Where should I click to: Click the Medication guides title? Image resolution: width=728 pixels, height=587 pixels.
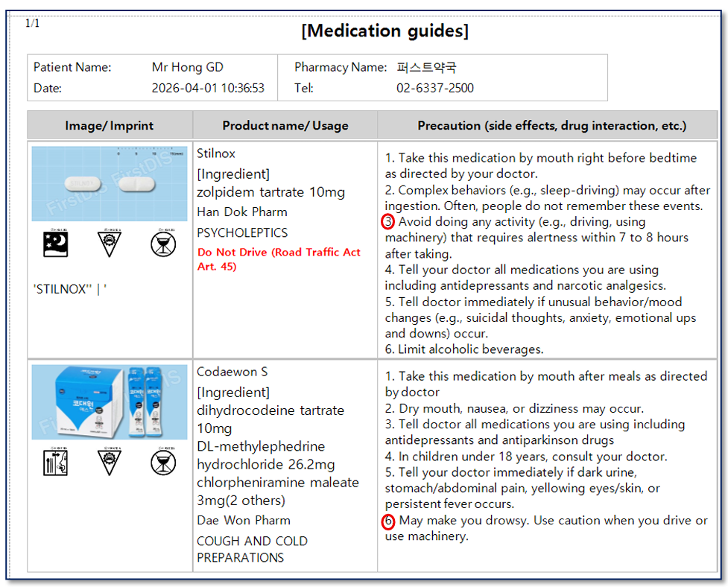coord(384,31)
